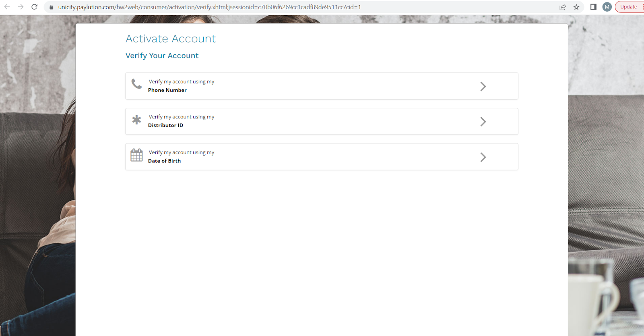Click the Activate Account heading
644x336 pixels.
[x=171, y=39]
